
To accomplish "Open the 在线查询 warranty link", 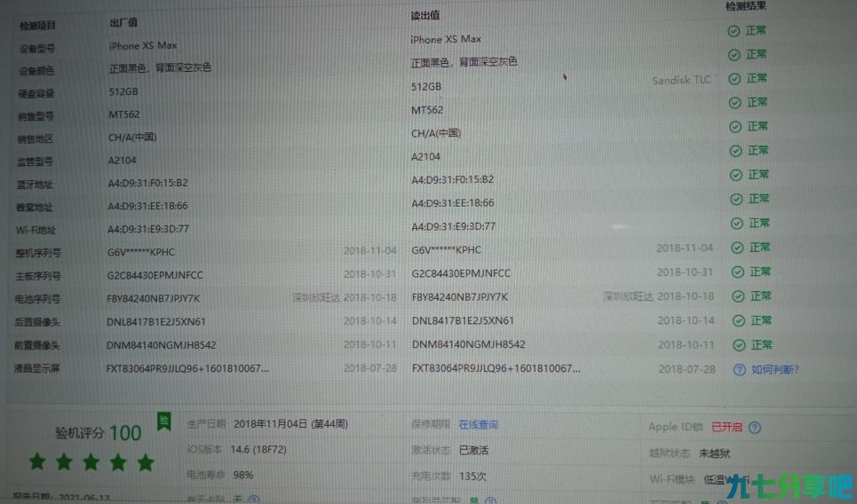I will 479,425.
